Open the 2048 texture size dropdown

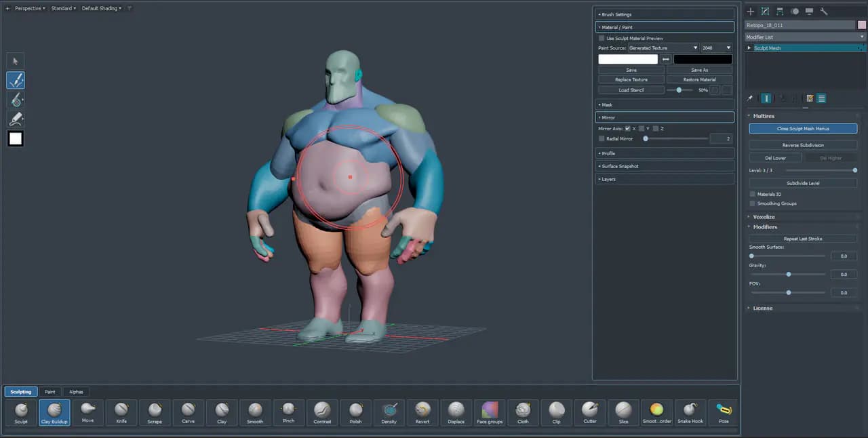pos(717,48)
